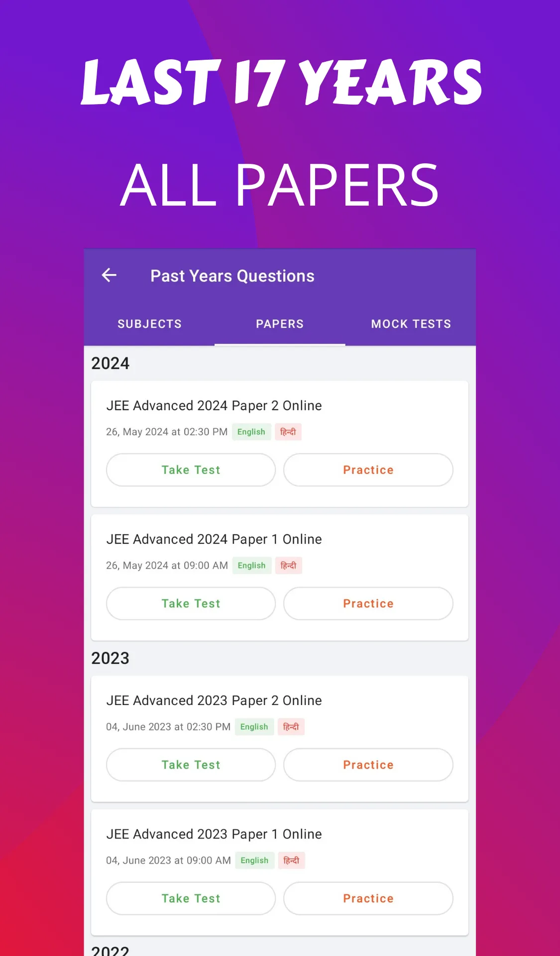Viewport: 560px width, 956px height.
Task: Practice JEE Advanced 2023 Paper 2
Action: coord(368,765)
